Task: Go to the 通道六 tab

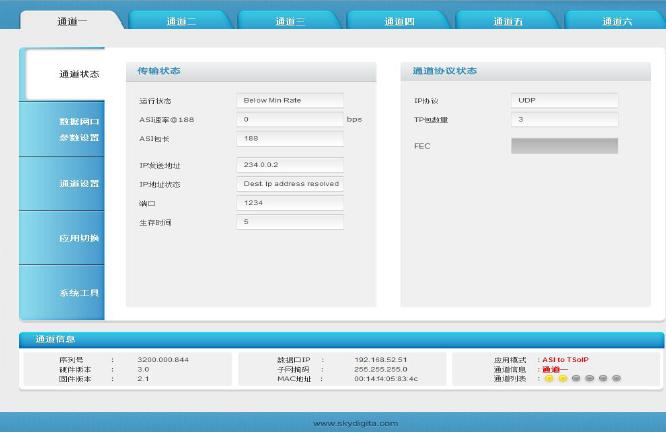Action: pos(617,21)
